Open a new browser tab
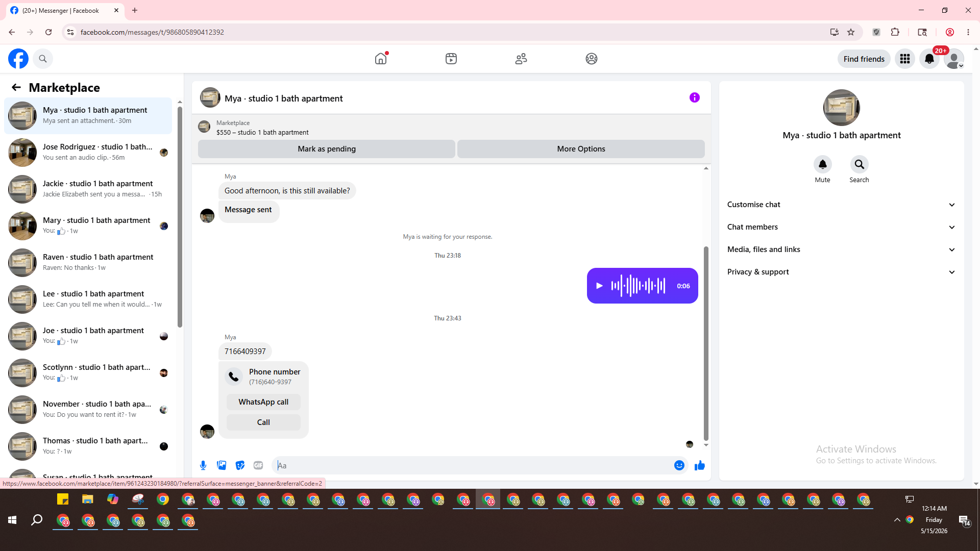 135,10
